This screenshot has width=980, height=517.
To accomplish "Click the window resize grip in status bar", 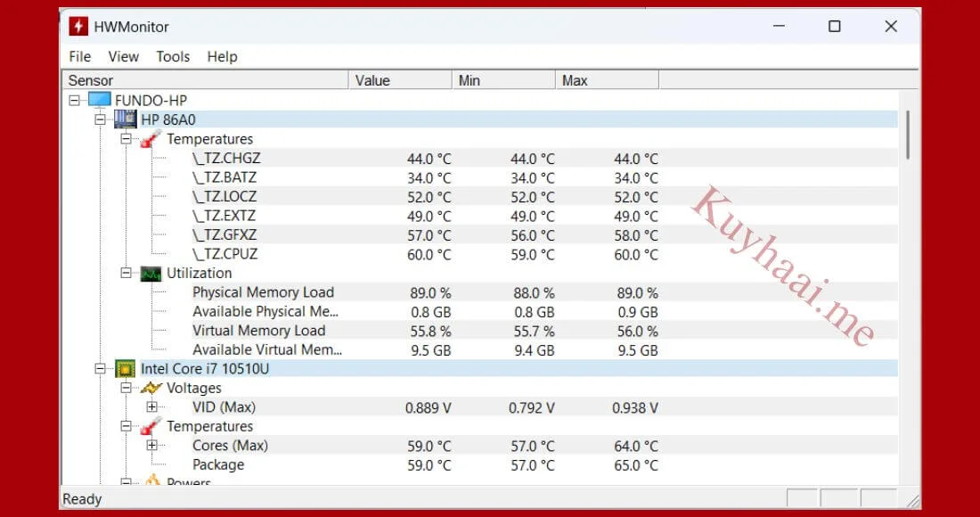I will (912, 500).
